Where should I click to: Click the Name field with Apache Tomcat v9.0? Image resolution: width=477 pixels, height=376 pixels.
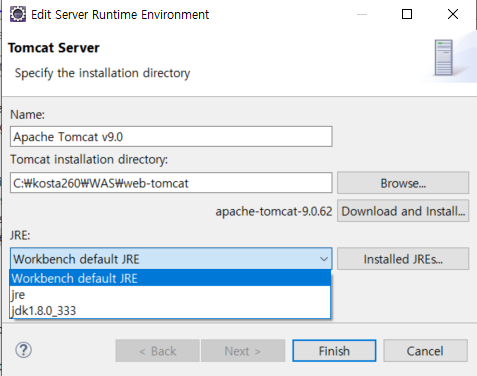(171, 136)
